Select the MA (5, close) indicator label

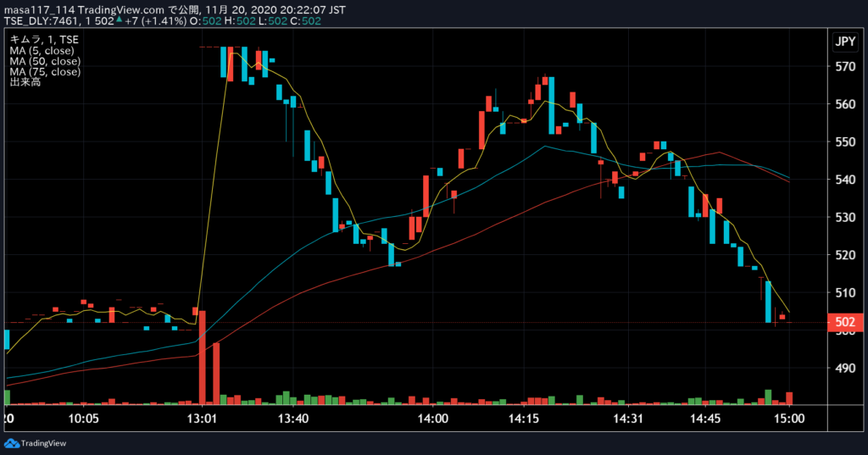[x=42, y=50]
